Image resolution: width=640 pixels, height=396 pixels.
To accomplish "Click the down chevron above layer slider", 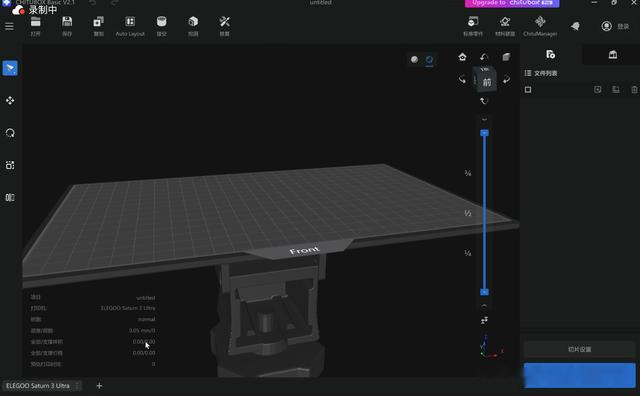I will point(484,120).
